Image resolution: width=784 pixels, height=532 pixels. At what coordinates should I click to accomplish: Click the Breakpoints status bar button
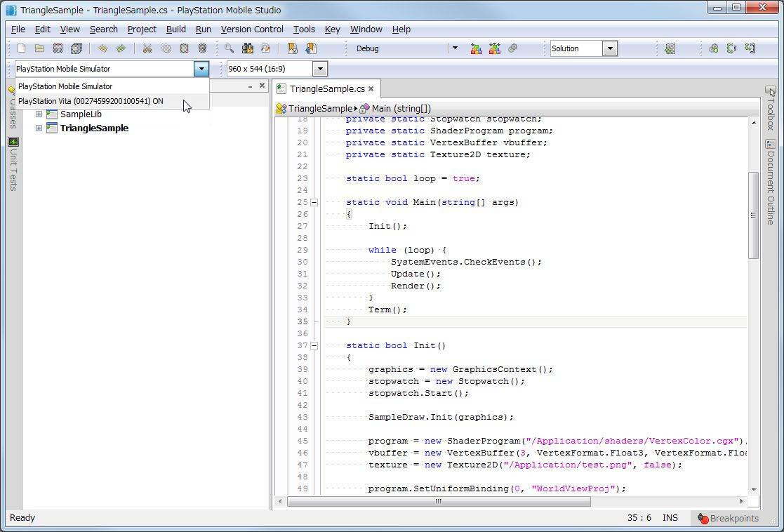tap(728, 518)
